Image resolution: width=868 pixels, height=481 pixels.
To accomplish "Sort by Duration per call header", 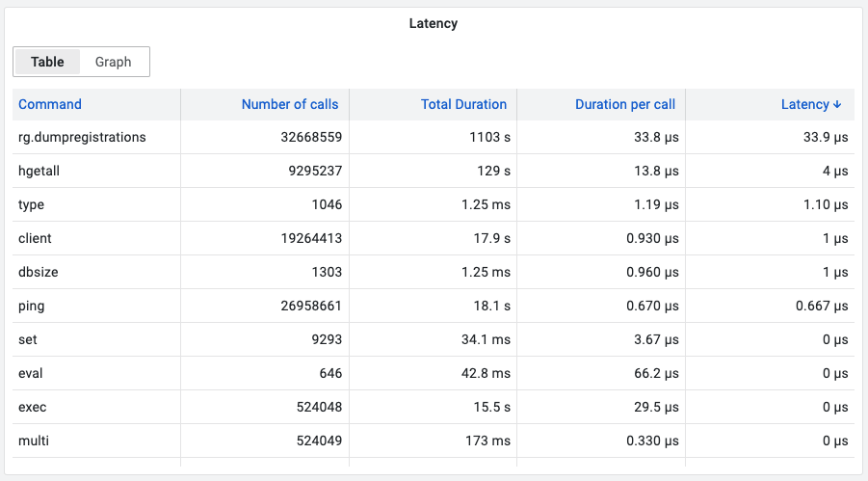I will point(625,104).
